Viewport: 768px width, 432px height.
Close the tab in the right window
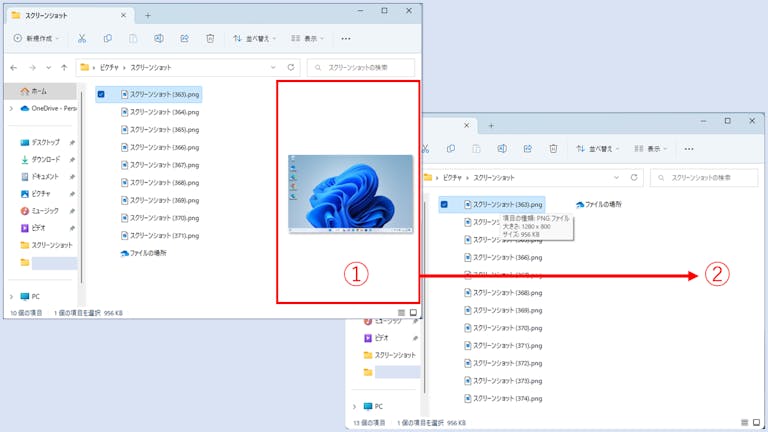click(467, 126)
